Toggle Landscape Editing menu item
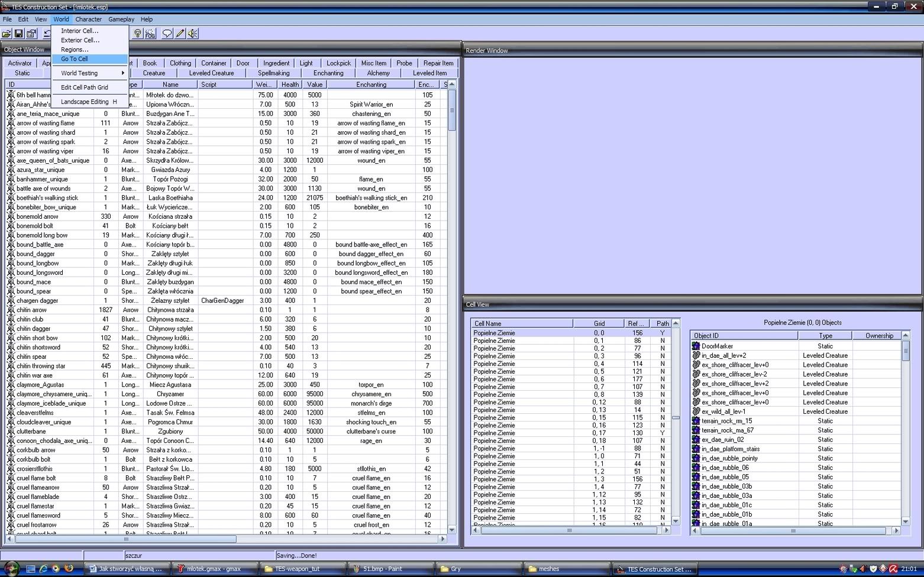This screenshot has height=577, width=924. pos(90,102)
